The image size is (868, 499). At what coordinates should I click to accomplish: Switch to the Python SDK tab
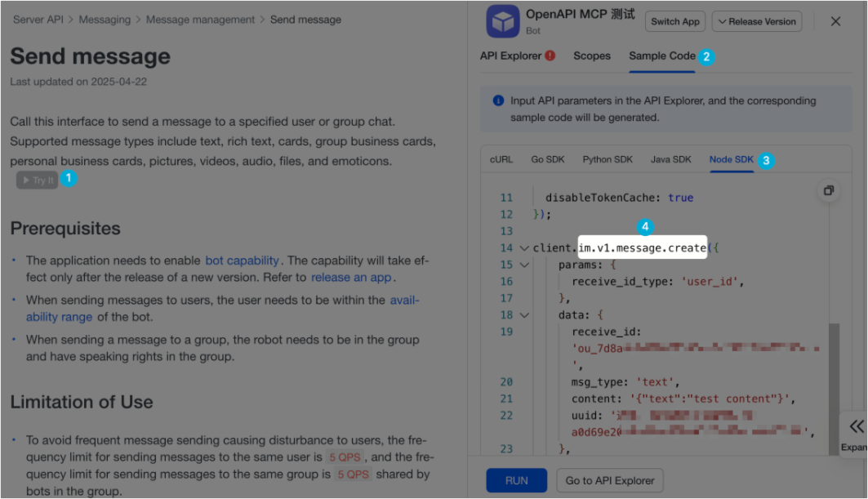pos(608,159)
